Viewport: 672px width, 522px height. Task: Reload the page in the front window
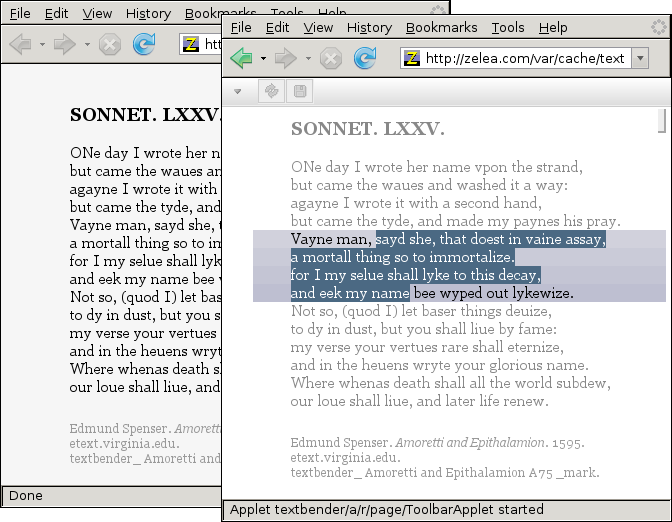coord(365,58)
